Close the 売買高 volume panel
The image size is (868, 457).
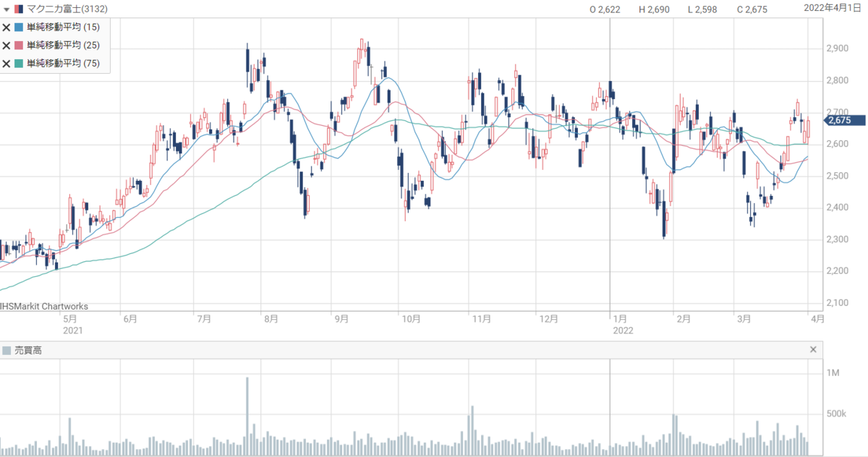tap(813, 350)
